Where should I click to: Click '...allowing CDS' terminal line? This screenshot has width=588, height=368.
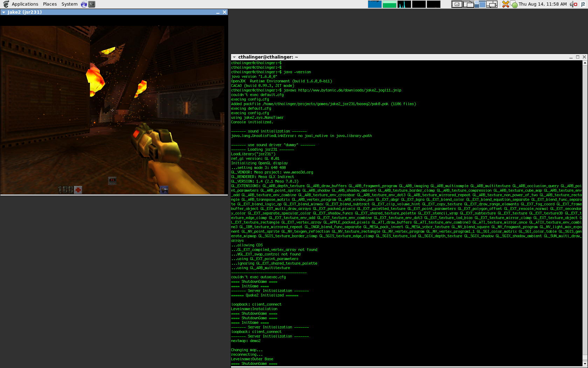(247, 245)
